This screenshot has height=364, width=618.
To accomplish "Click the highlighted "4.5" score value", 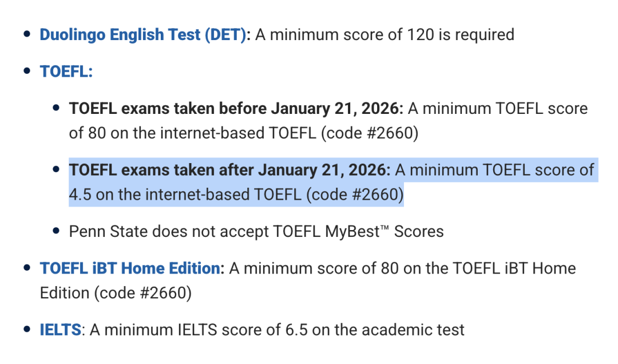I will pos(80,195).
